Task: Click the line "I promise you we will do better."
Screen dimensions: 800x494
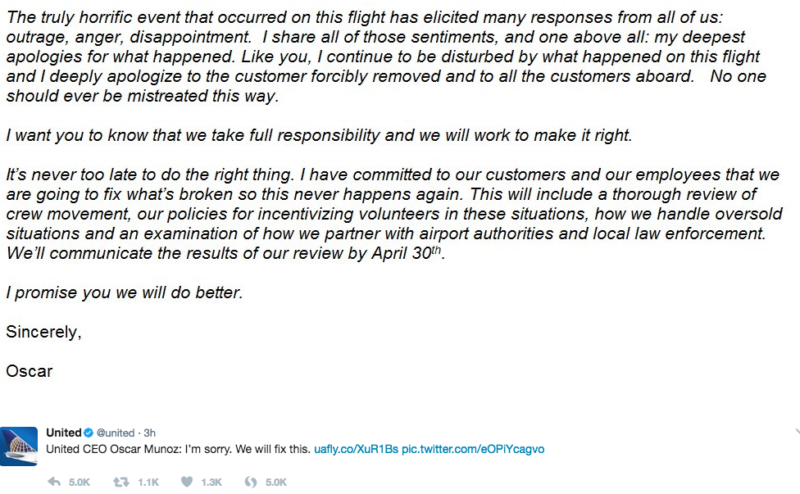Action: pos(124,293)
